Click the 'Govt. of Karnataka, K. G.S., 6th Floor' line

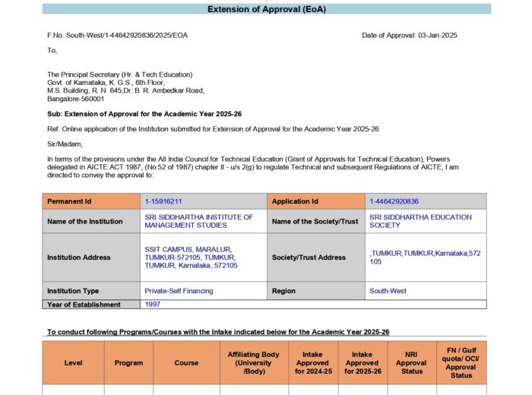click(106, 83)
